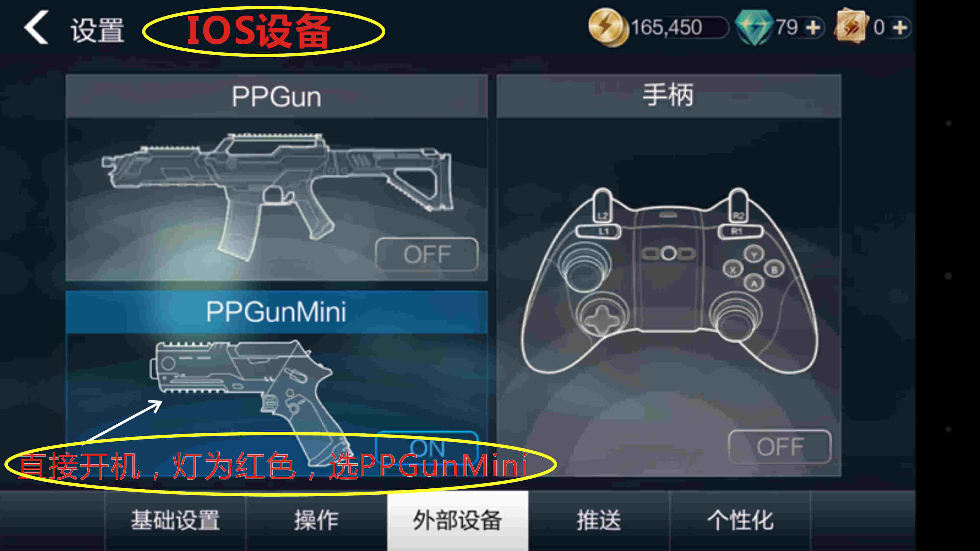980x551 pixels.
Task: Open the 基础设置 tab
Action: 175,520
